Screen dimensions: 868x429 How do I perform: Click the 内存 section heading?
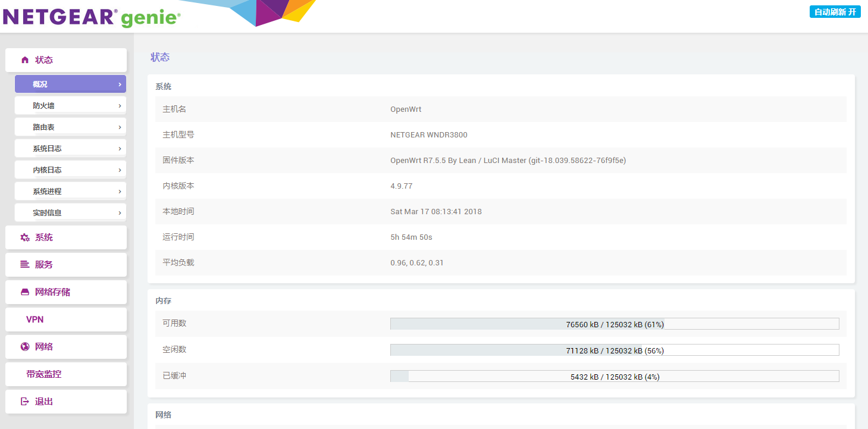tap(164, 302)
